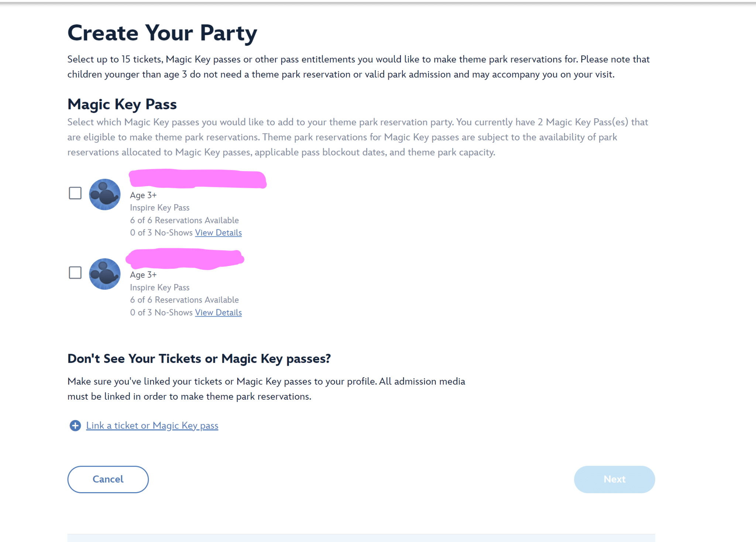
Task: Click the Next button
Action: [614, 479]
